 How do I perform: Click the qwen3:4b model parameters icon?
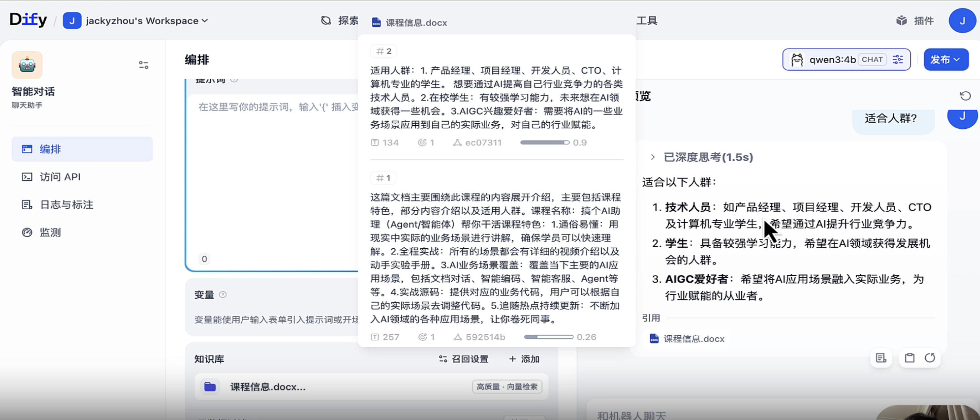point(898,59)
